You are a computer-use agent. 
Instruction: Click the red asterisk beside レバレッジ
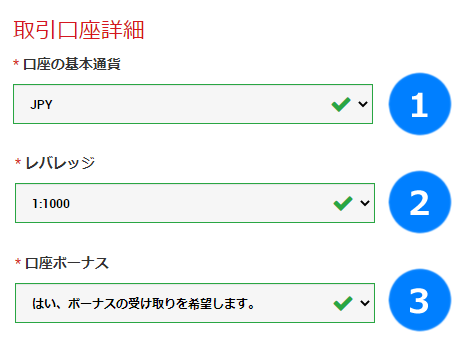click(18, 162)
